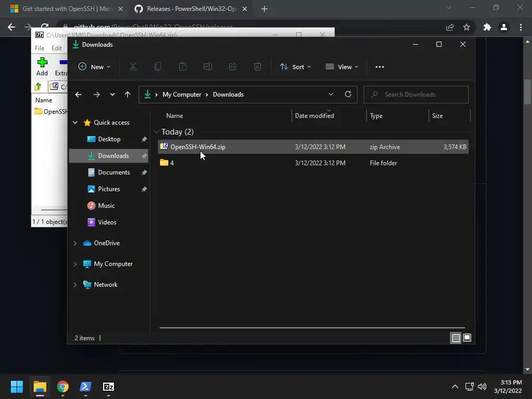Switch to large thumbnails view icon
532x399 pixels.
point(467,338)
